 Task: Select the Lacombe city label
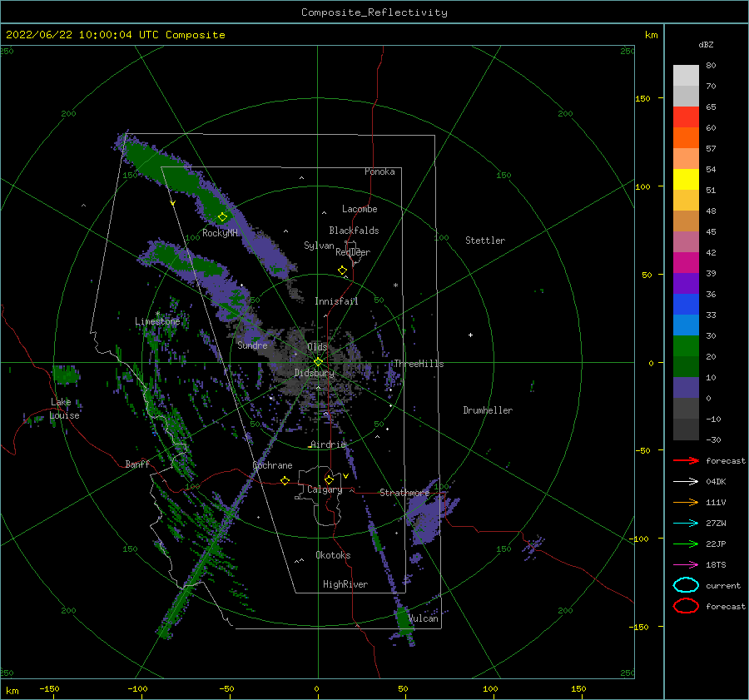tap(360, 209)
